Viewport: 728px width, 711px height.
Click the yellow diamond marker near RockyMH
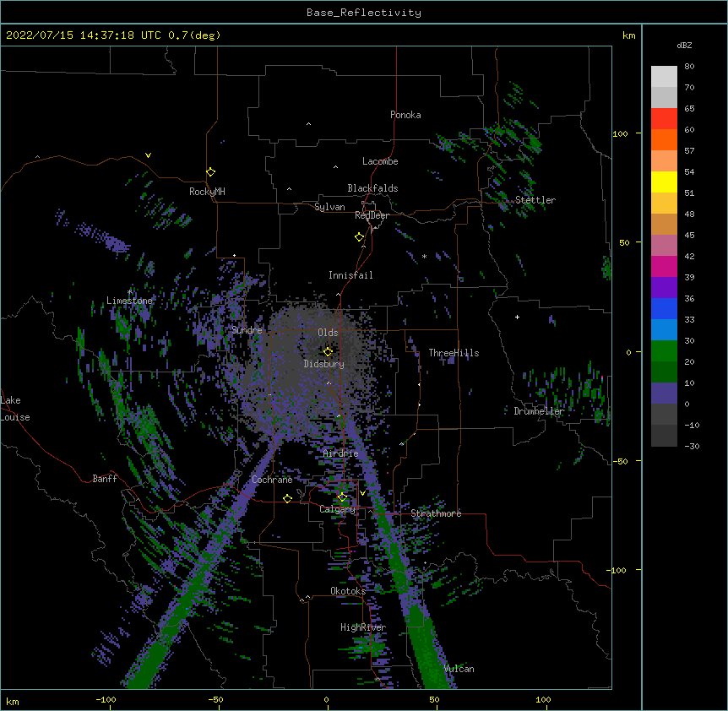[211, 172]
